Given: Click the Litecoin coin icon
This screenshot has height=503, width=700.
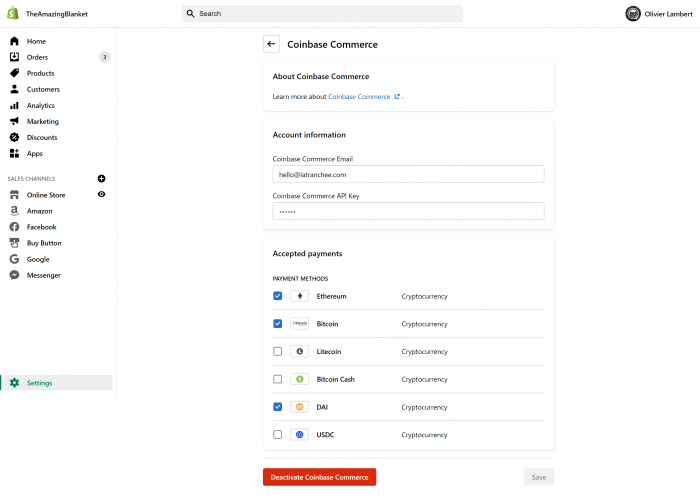Looking at the screenshot, I should click(300, 351).
